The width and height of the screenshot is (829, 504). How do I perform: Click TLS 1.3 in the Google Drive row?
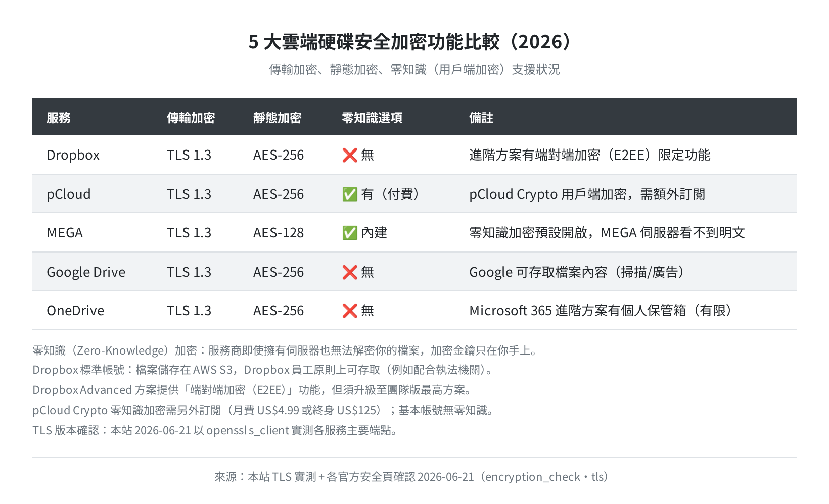[189, 272]
